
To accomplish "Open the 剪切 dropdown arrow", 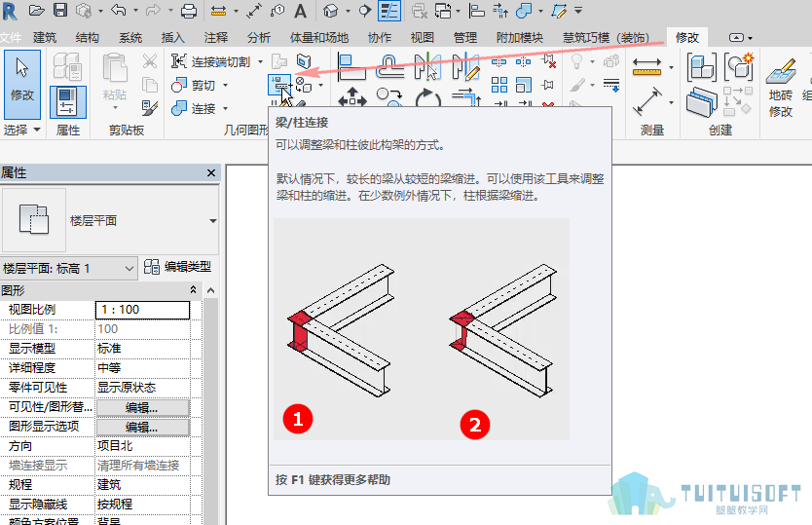I will click(x=225, y=85).
